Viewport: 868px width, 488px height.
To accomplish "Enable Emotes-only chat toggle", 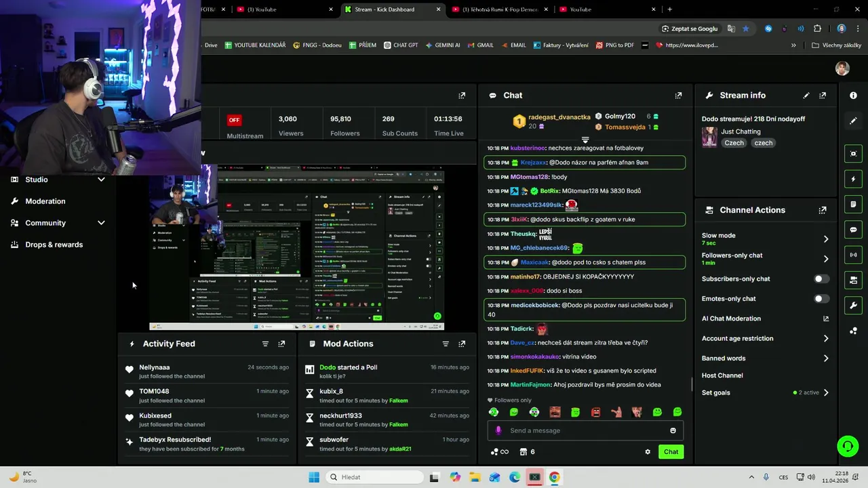I will tap(821, 299).
